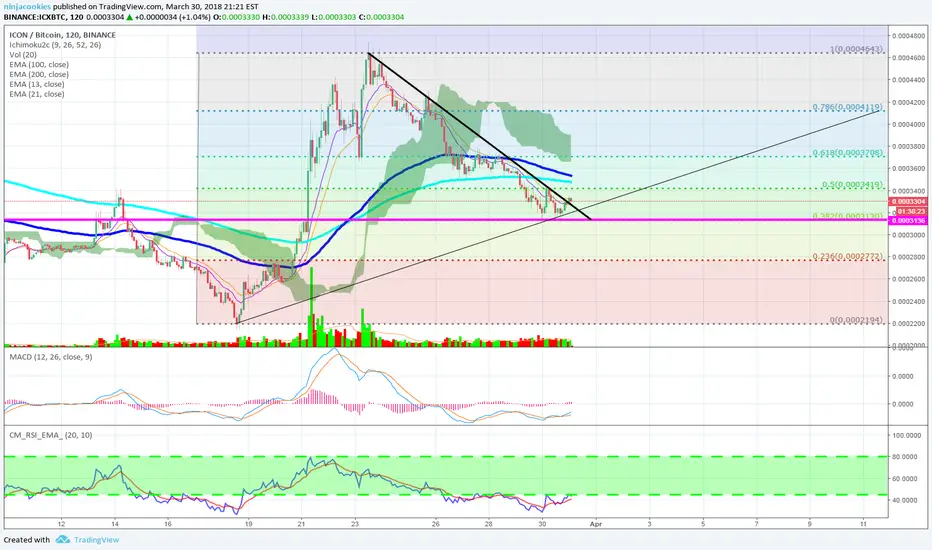Select the EMA (21, close) legend entry
Image resolution: width=932 pixels, height=550 pixels.
tap(36, 94)
